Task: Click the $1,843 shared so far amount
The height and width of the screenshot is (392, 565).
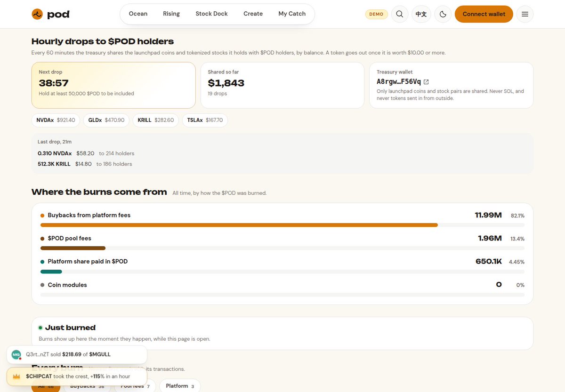Action: tap(226, 83)
